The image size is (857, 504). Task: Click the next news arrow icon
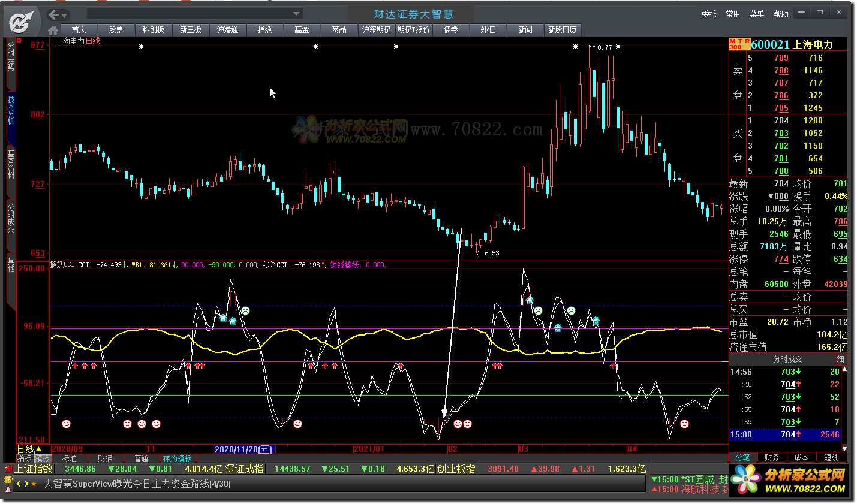[26, 484]
